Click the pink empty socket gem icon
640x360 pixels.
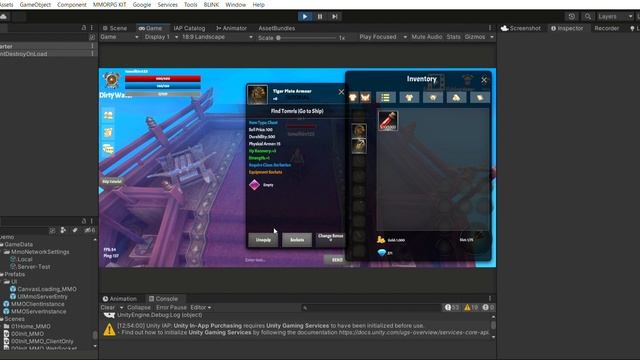pos(254,185)
